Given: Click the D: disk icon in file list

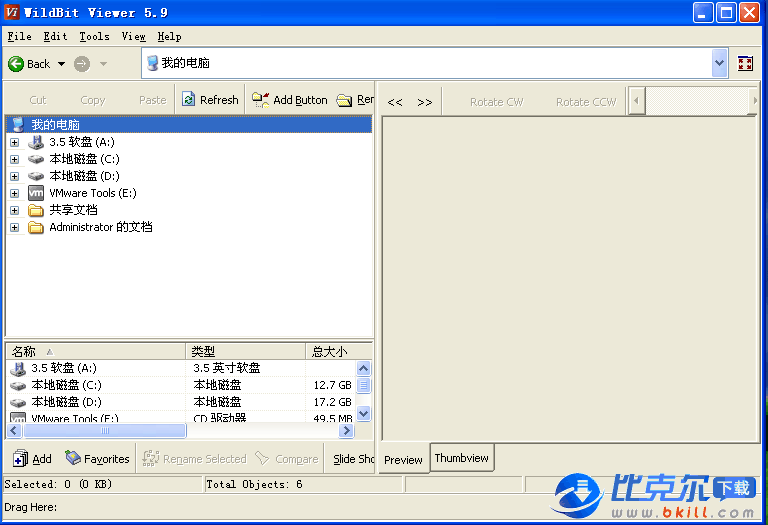Looking at the screenshot, I should (18, 403).
